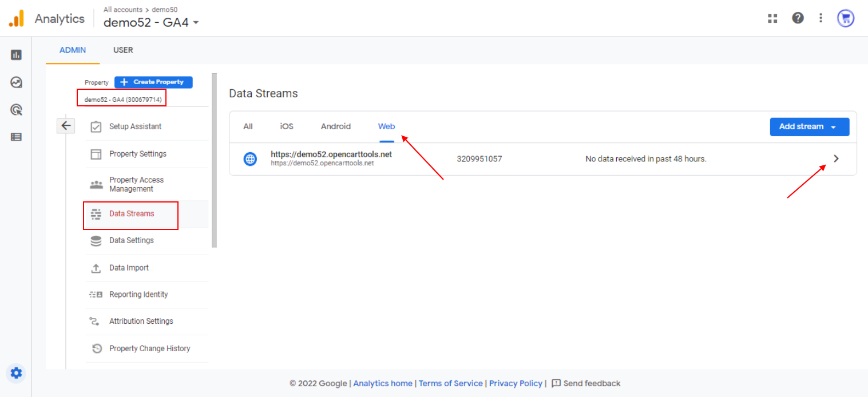868x397 pixels.
Task: Click the globe icon of the web stream
Action: 250,159
